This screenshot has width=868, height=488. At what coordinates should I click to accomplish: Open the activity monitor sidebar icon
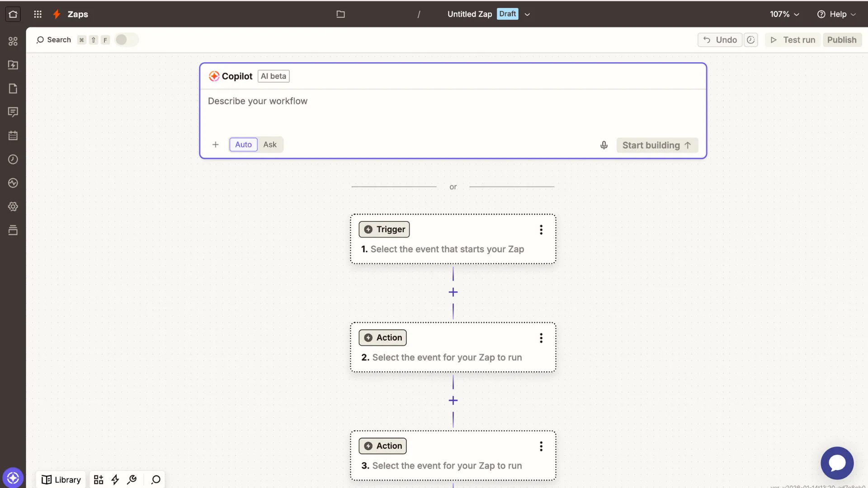[x=13, y=183]
